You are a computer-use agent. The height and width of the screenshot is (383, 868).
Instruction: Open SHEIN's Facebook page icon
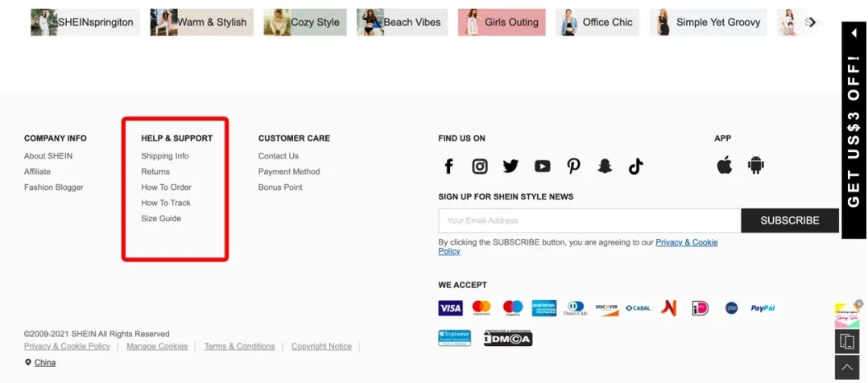click(x=449, y=167)
